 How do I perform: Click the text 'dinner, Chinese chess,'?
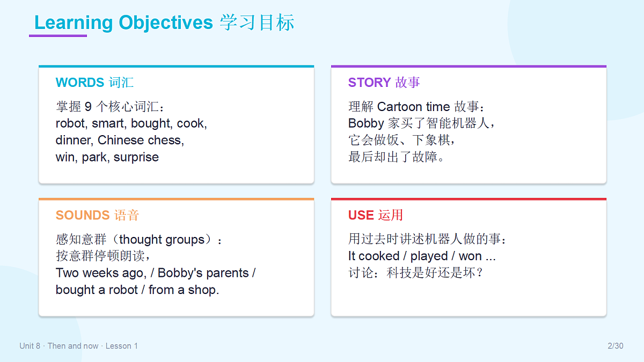tap(120, 140)
